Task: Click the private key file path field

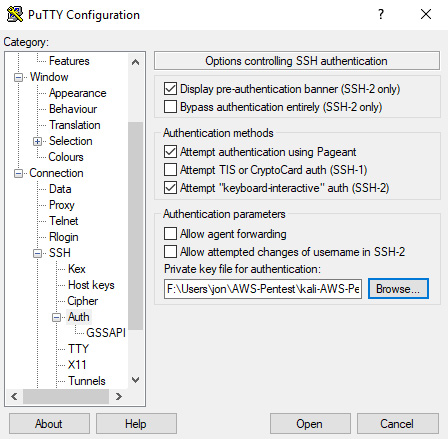Action: coord(263,289)
